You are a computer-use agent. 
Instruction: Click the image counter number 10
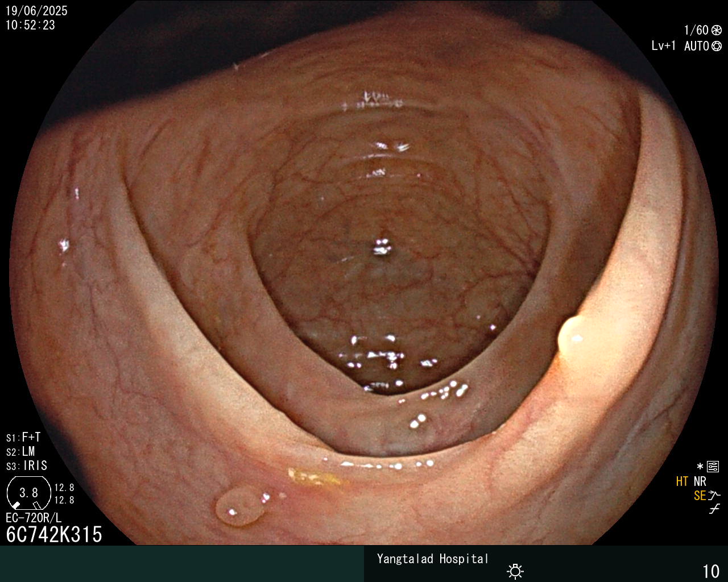pos(712,571)
